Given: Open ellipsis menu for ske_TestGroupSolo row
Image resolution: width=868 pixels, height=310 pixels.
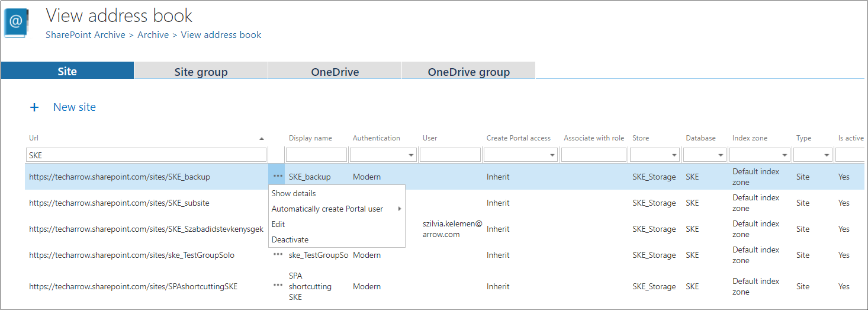Looking at the screenshot, I should (278, 255).
